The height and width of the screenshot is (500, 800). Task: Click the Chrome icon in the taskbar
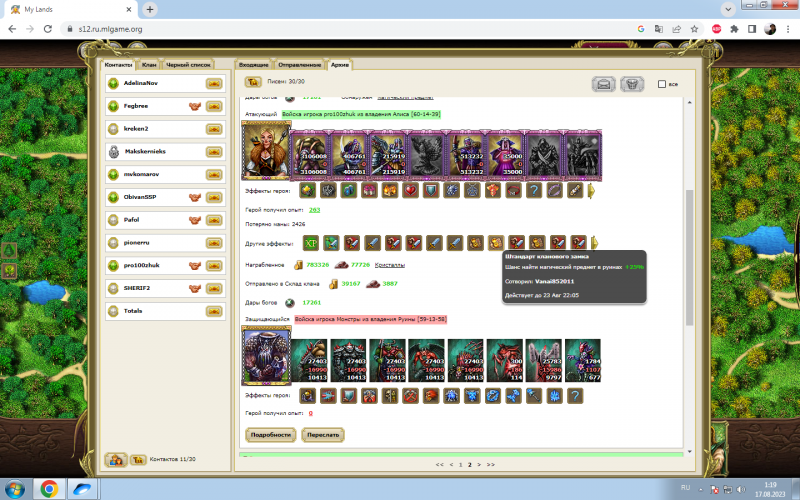[49, 489]
